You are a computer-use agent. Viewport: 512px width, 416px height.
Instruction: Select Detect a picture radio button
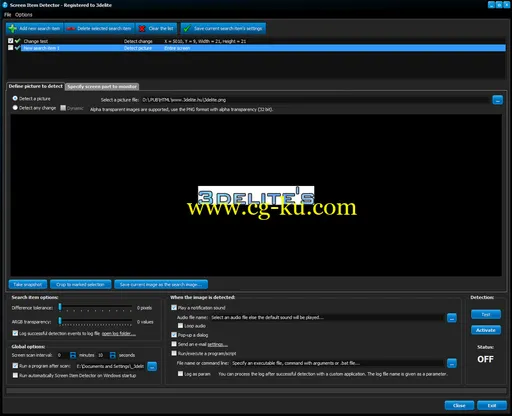coord(15,99)
